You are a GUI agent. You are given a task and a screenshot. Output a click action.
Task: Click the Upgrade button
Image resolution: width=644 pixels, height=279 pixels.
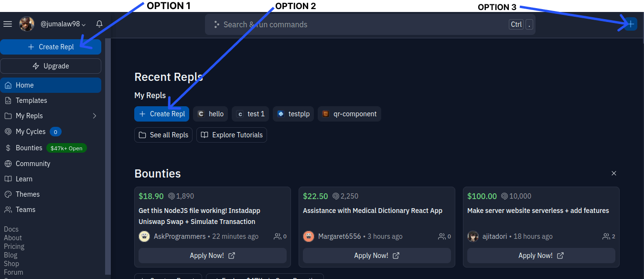(x=51, y=66)
